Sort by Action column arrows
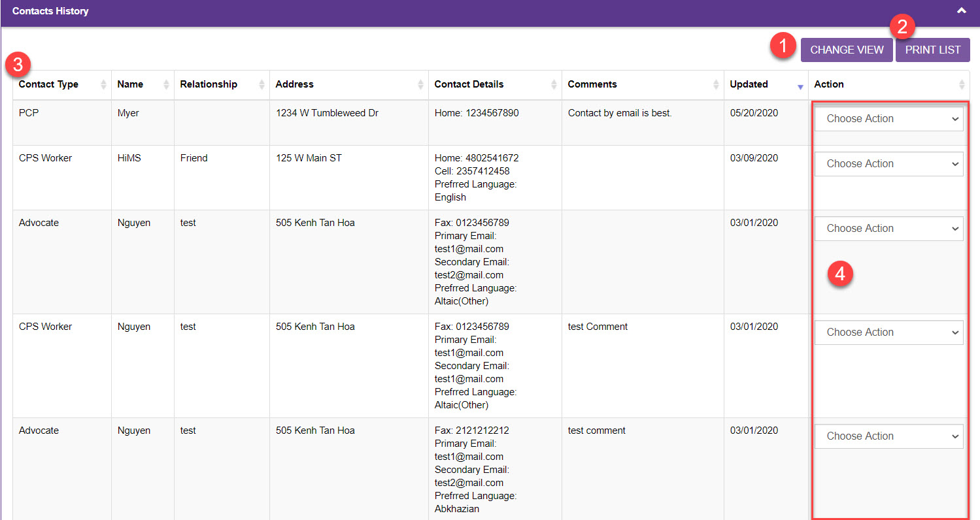The width and height of the screenshot is (980, 520). pyautogui.click(x=961, y=84)
